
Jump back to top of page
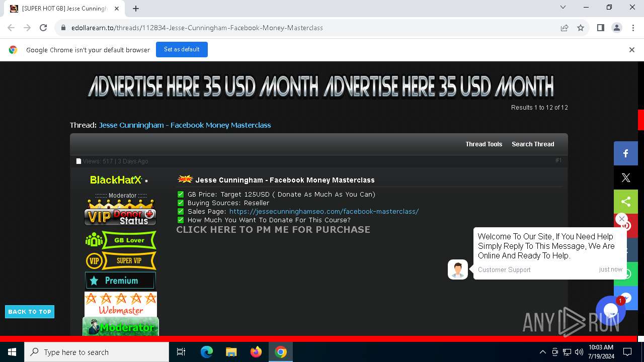pos(30,312)
